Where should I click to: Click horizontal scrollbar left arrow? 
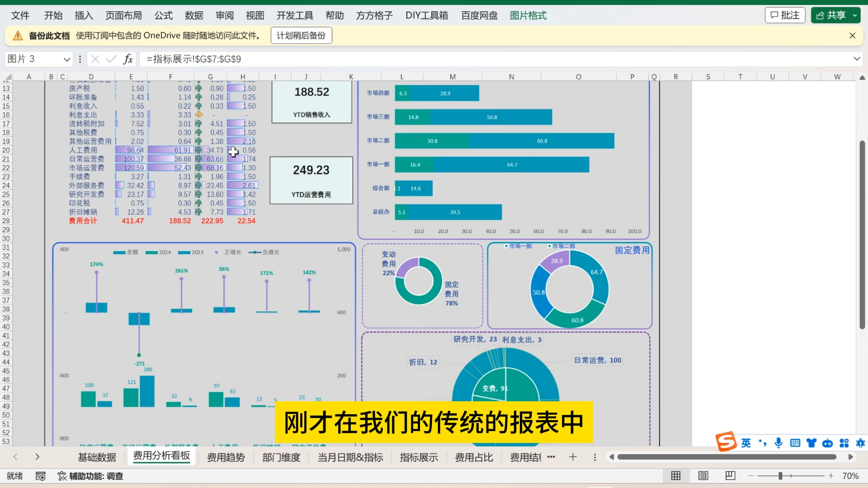pos(611,457)
